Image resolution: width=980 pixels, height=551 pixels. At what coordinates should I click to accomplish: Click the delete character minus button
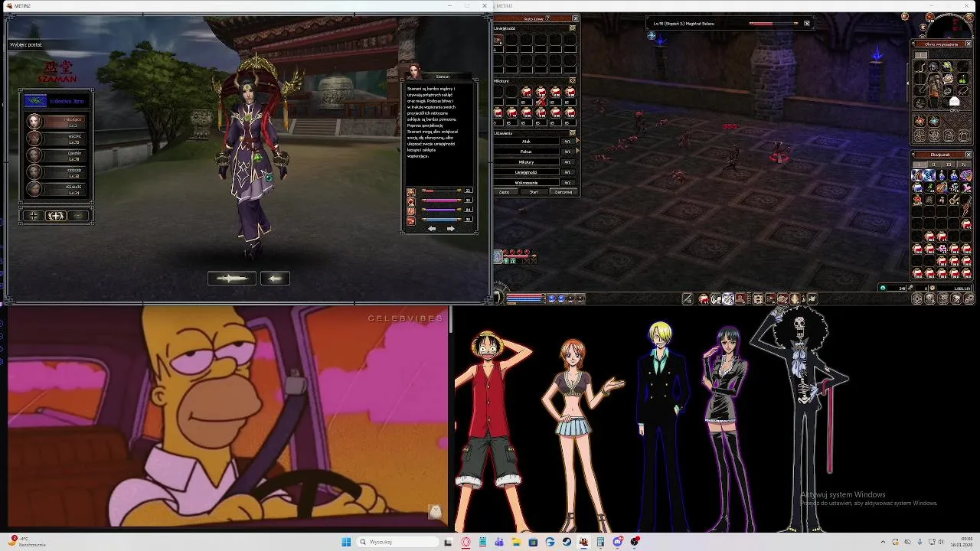point(78,216)
